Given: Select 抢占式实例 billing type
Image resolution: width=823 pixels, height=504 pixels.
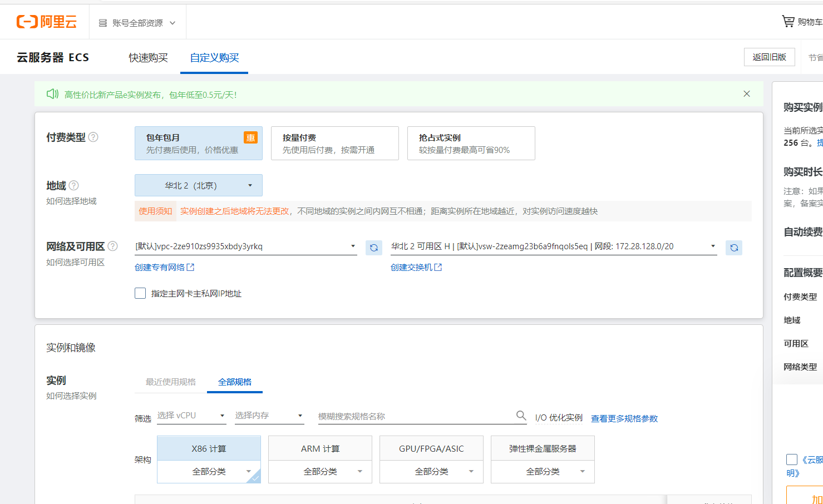Looking at the screenshot, I should (471, 144).
